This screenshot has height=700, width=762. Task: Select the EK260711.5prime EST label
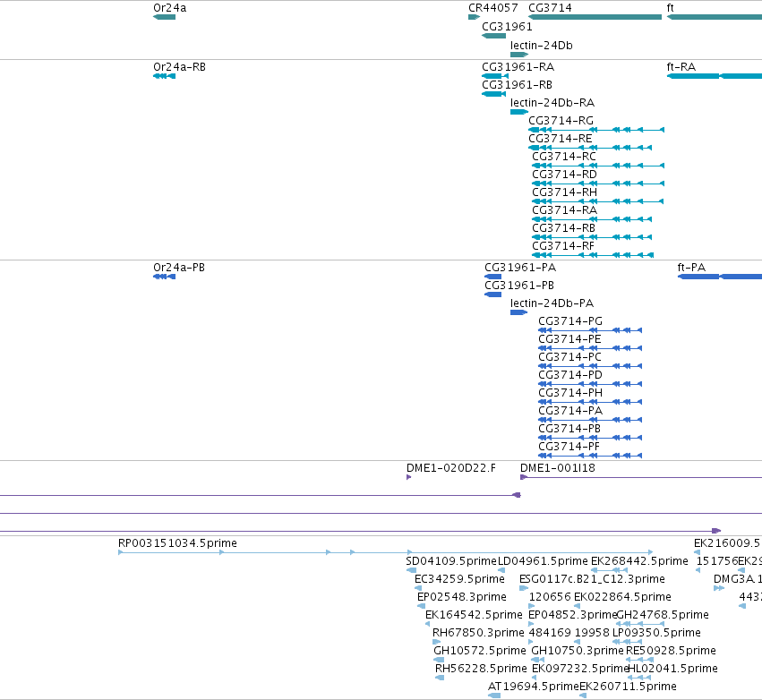(x=628, y=687)
